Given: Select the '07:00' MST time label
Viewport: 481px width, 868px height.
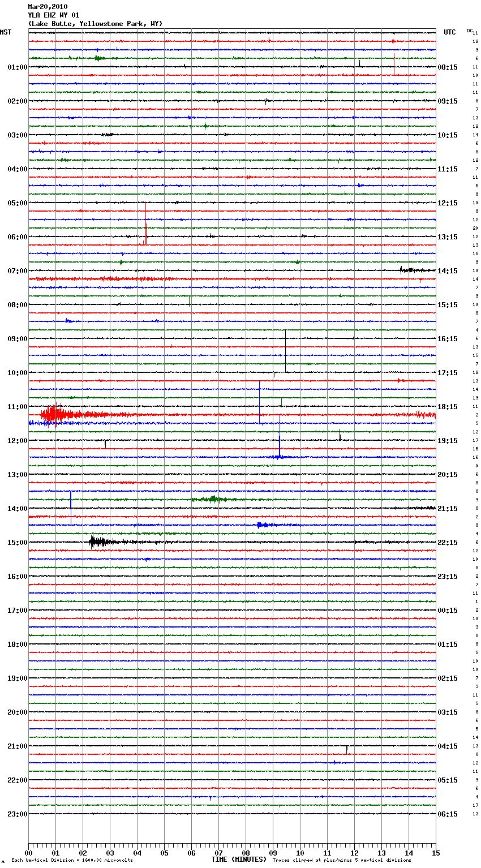Looking at the screenshot, I should tap(18, 271).
